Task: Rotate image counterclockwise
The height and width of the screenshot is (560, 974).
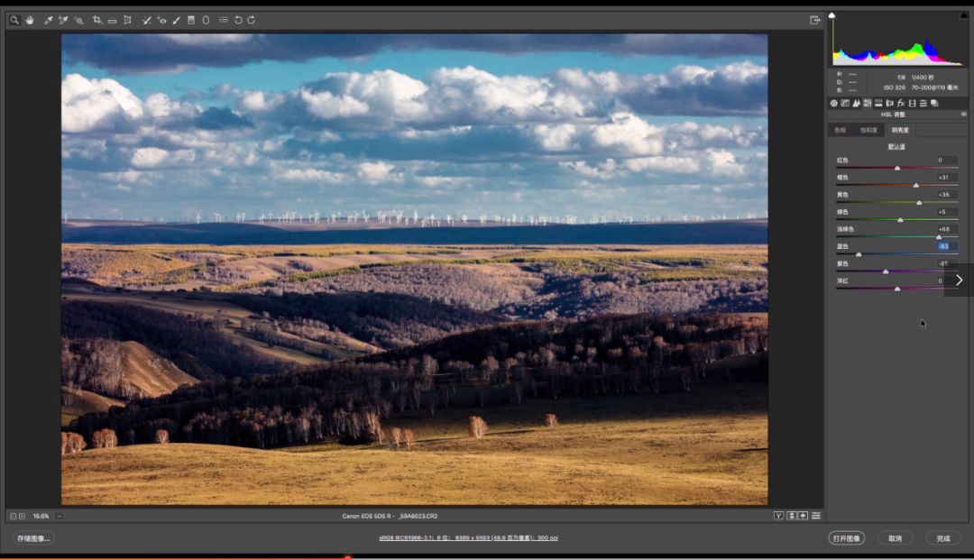Action: 238,20
